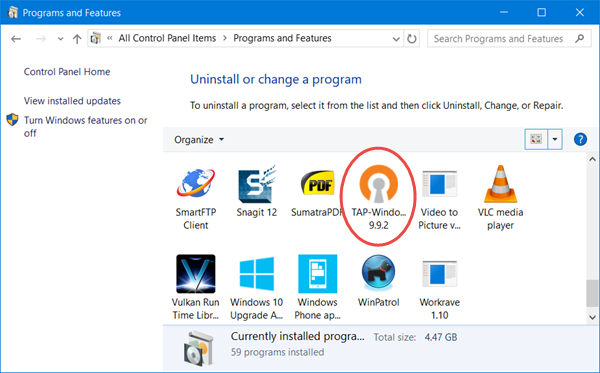
Task: Select the Video to Picture program icon
Action: click(439, 184)
